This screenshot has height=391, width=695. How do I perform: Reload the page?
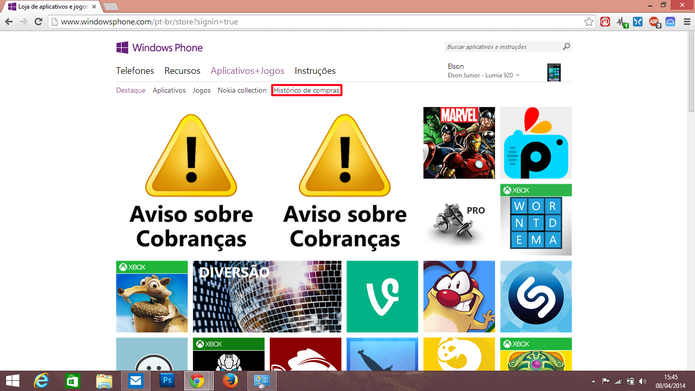pos(38,22)
